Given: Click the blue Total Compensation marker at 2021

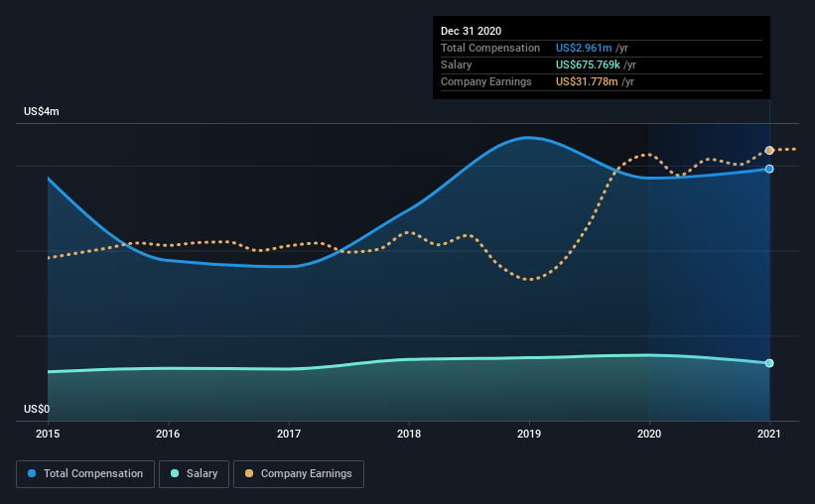Looking at the screenshot, I should click(769, 169).
